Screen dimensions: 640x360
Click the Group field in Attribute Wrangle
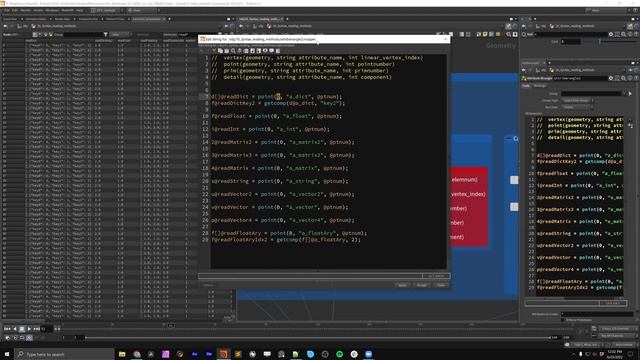592,93
